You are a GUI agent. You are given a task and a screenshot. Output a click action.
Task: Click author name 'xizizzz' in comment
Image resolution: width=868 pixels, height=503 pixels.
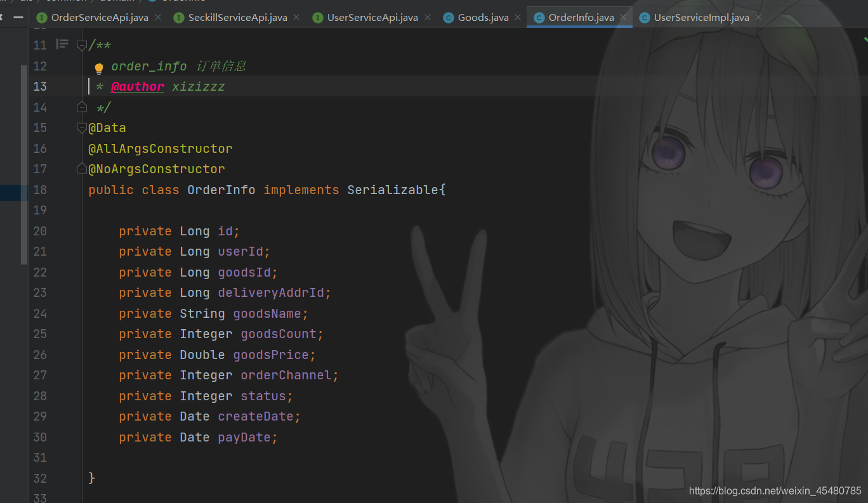click(x=199, y=87)
